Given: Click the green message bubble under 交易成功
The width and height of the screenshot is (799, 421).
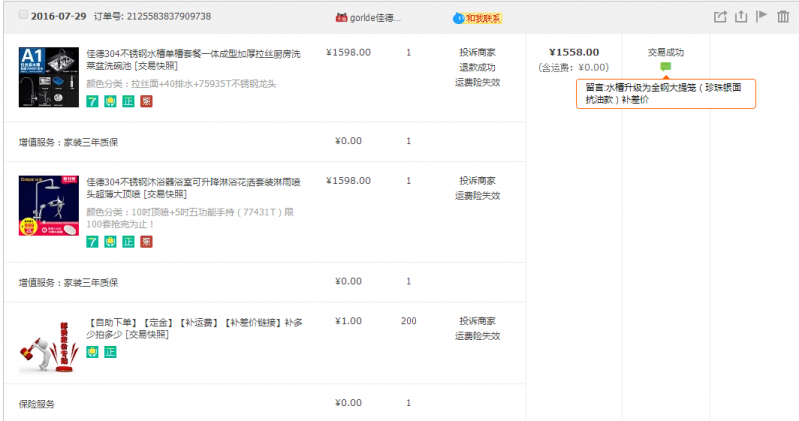Looking at the screenshot, I should point(666,67).
